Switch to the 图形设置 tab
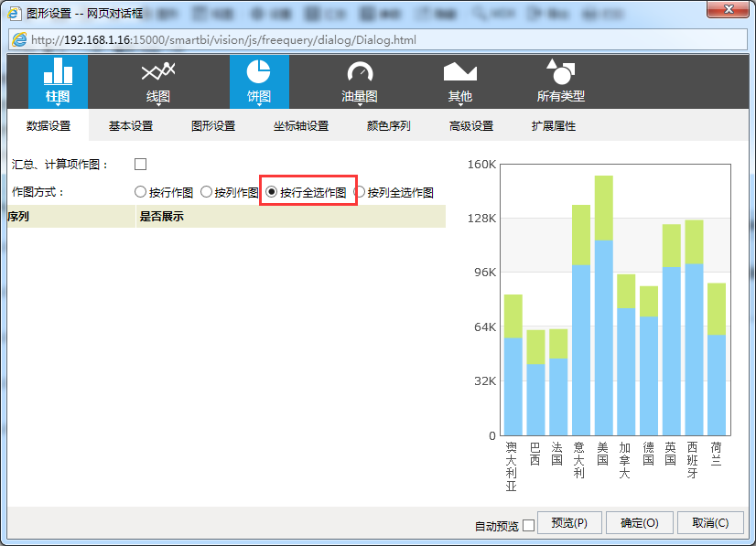The width and height of the screenshot is (756, 546). pos(213,126)
